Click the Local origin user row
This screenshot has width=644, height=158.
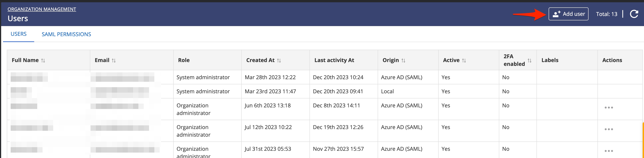point(387,91)
